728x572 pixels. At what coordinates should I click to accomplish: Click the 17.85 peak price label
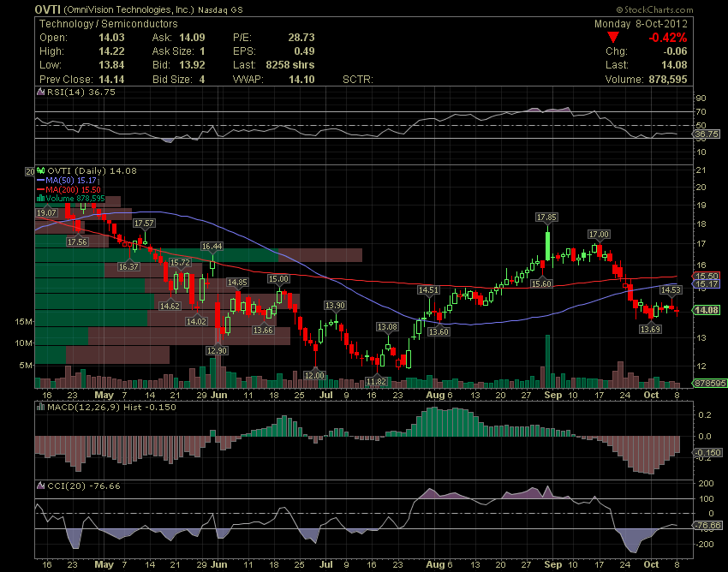546,217
